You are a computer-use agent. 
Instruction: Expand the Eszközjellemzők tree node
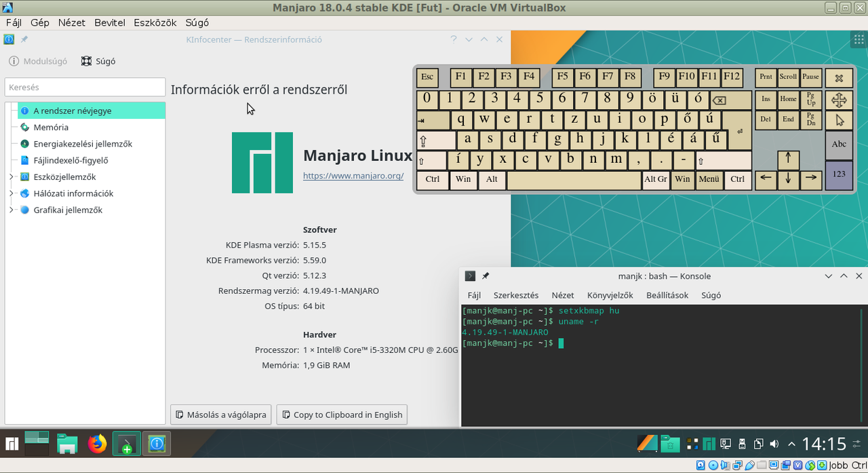pyautogui.click(x=11, y=177)
